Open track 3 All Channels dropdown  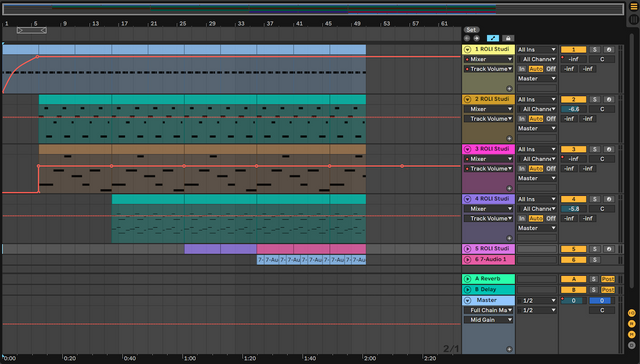click(537, 159)
